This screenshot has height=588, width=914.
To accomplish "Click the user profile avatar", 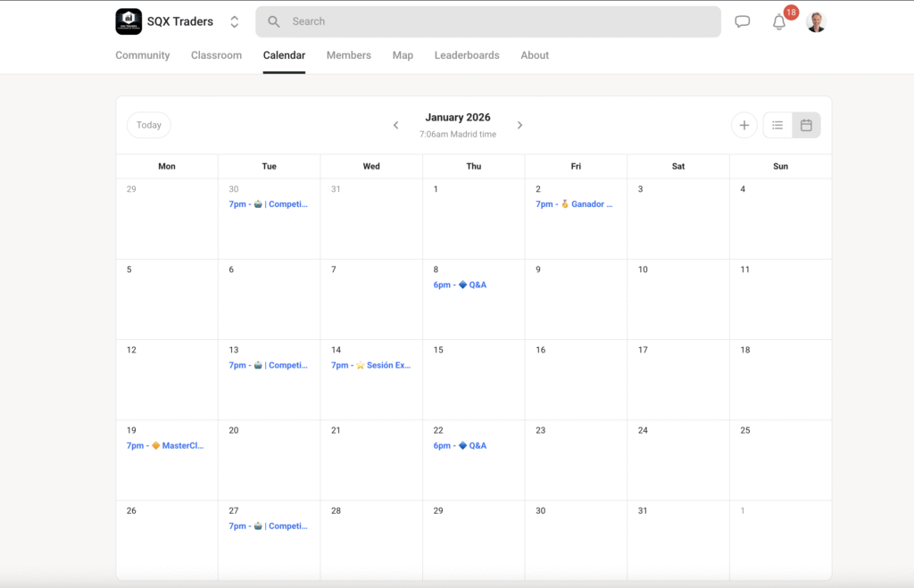I will coord(816,22).
